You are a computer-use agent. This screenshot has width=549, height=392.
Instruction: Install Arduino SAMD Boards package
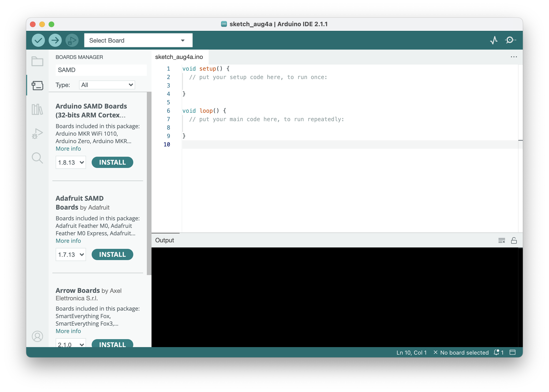tap(112, 163)
